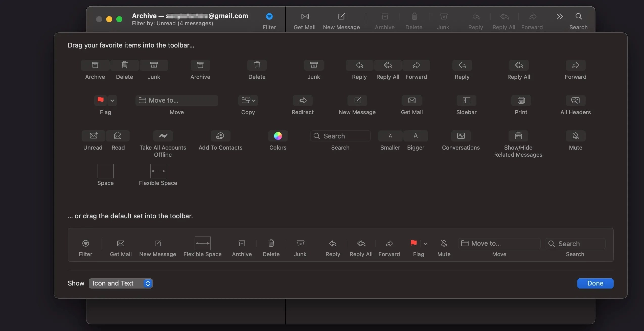The height and width of the screenshot is (331, 644).
Task: Click the Redirect icon
Action: (x=302, y=100)
